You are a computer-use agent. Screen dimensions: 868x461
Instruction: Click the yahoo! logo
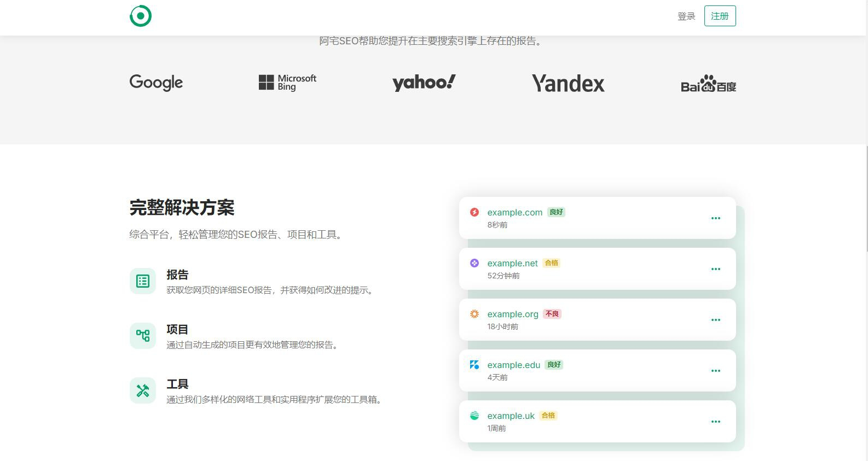point(424,83)
